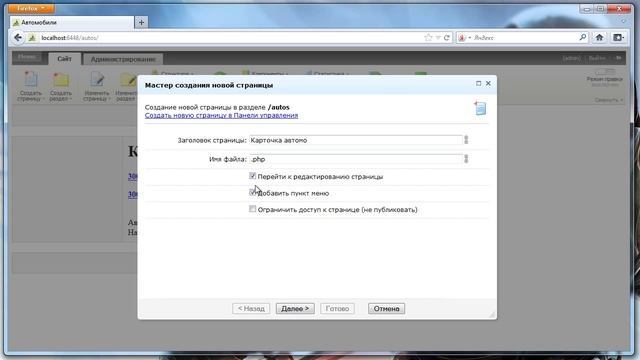Toggle the Режим правки switch
Viewport: 640px width, 360px height.
(605, 73)
